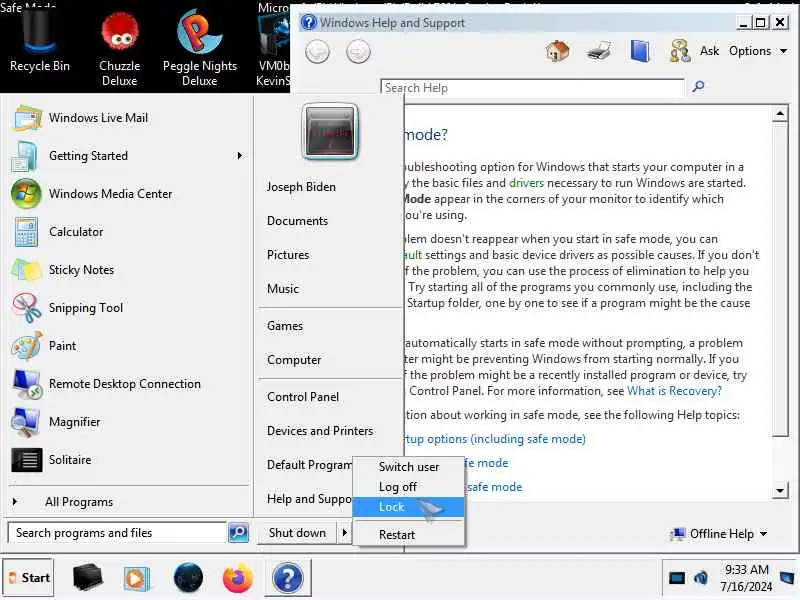The width and height of the screenshot is (800, 600).
Task: Open Windows Media Player from taskbar
Action: pos(136,579)
